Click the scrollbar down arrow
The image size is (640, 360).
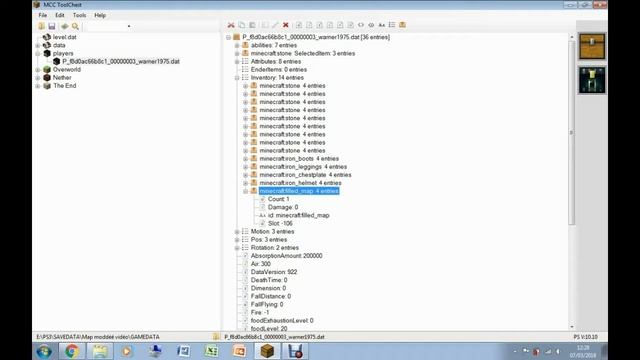click(571, 327)
